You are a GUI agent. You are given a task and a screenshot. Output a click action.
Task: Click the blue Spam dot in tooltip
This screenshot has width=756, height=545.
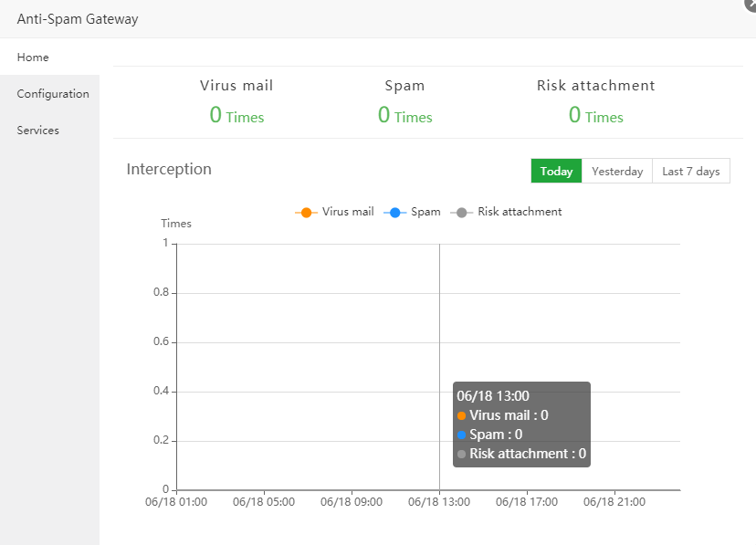coord(462,435)
